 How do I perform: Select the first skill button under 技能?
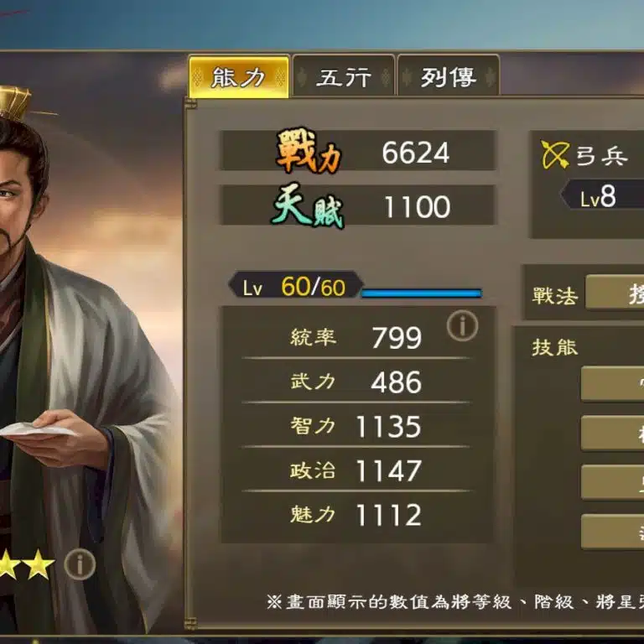point(612,383)
